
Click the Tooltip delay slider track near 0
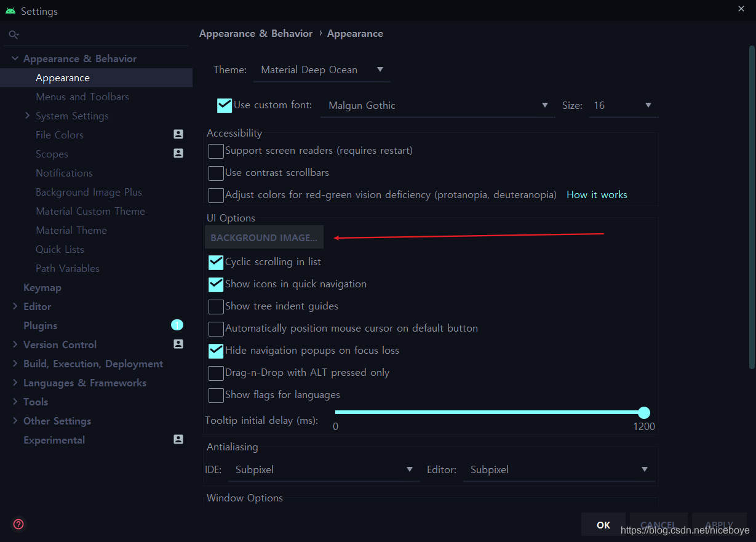338,412
